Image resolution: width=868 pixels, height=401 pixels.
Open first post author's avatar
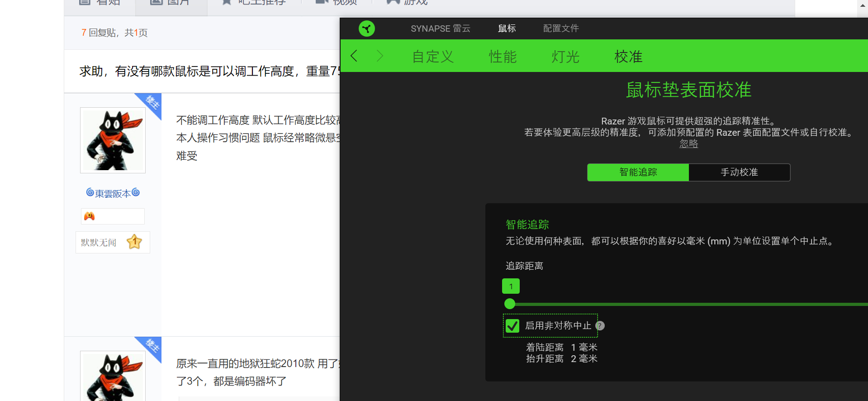[x=113, y=140]
